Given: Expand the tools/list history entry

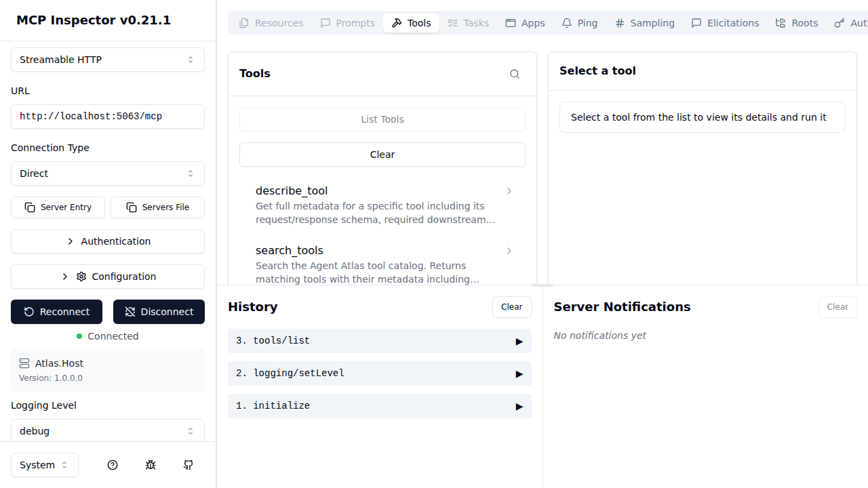Looking at the screenshot, I should (x=379, y=340).
